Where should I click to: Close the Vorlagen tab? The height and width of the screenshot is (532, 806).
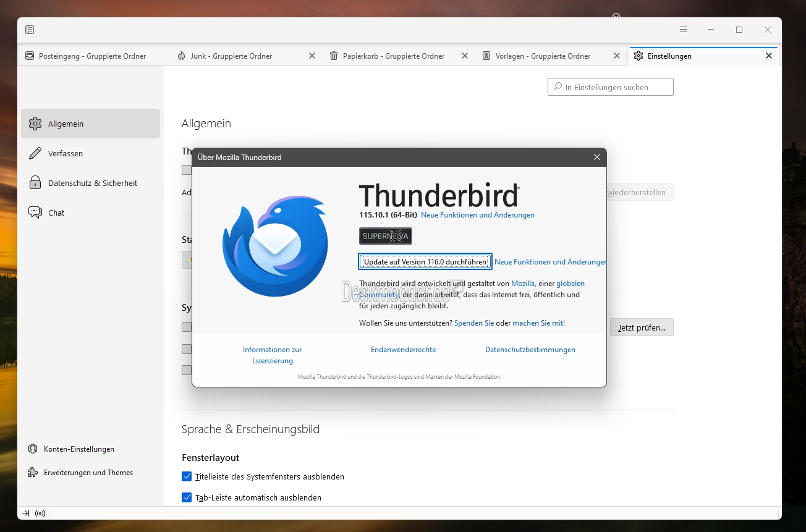coord(616,56)
